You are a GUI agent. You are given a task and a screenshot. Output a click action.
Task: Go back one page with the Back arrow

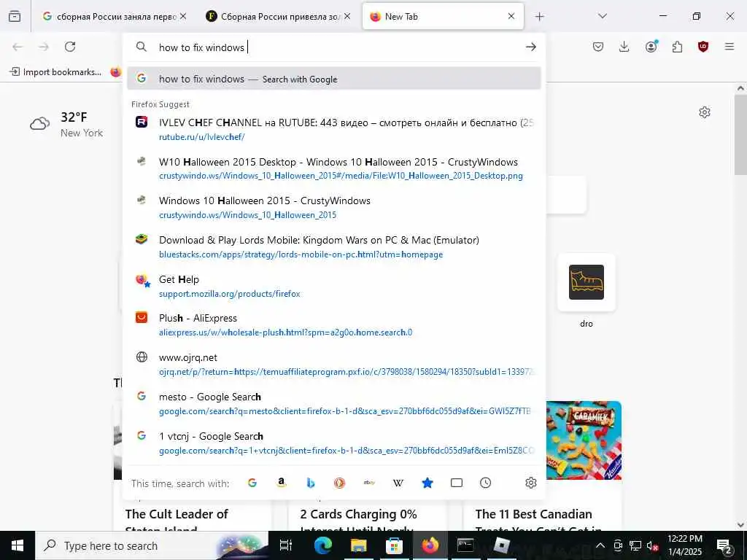(x=18, y=47)
